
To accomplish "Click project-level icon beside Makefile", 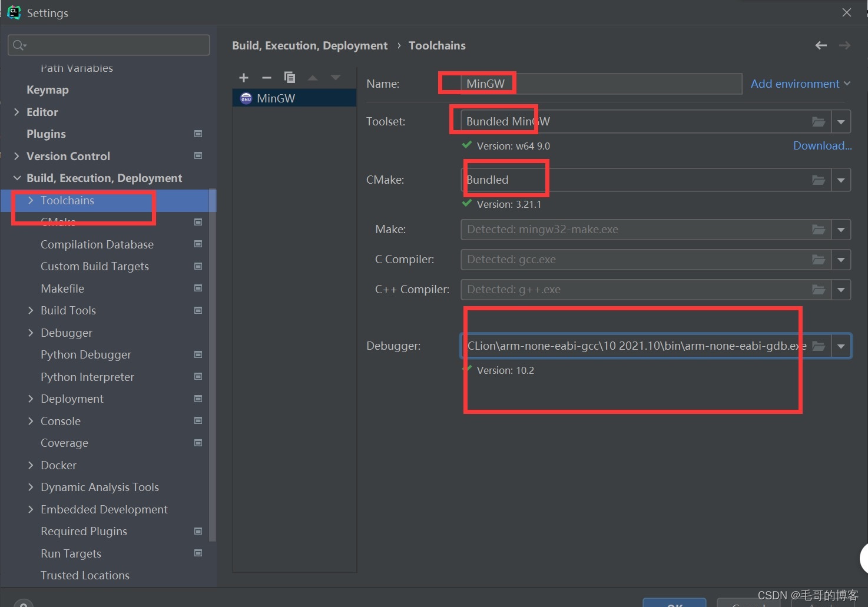I will (x=198, y=288).
